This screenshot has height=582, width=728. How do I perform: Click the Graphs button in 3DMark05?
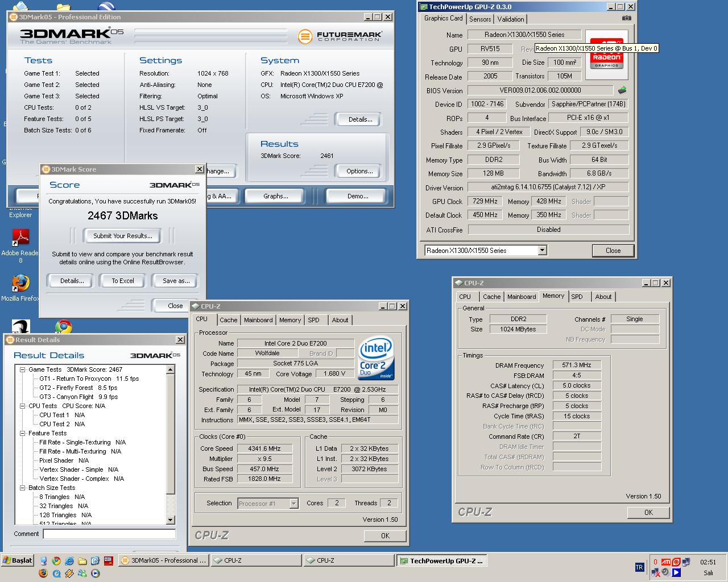[276, 196]
